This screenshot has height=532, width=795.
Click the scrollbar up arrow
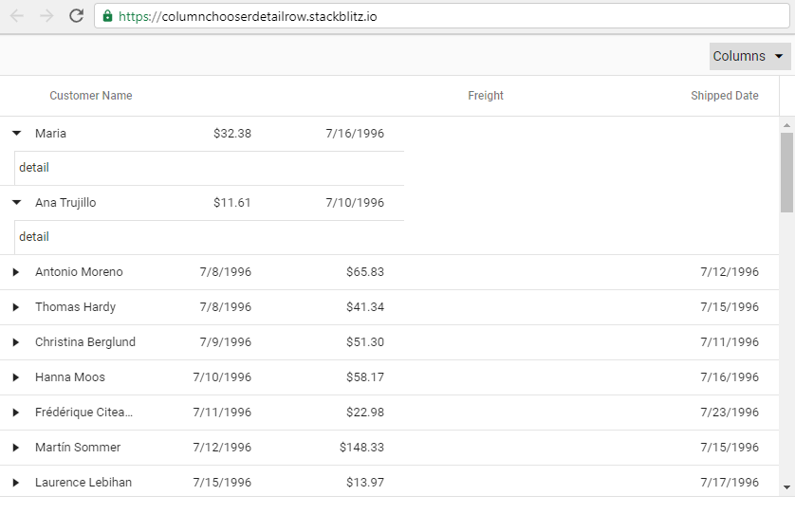click(x=786, y=125)
